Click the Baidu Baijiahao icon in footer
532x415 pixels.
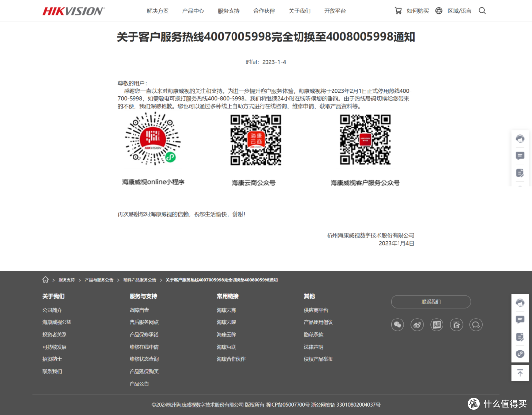point(456,325)
